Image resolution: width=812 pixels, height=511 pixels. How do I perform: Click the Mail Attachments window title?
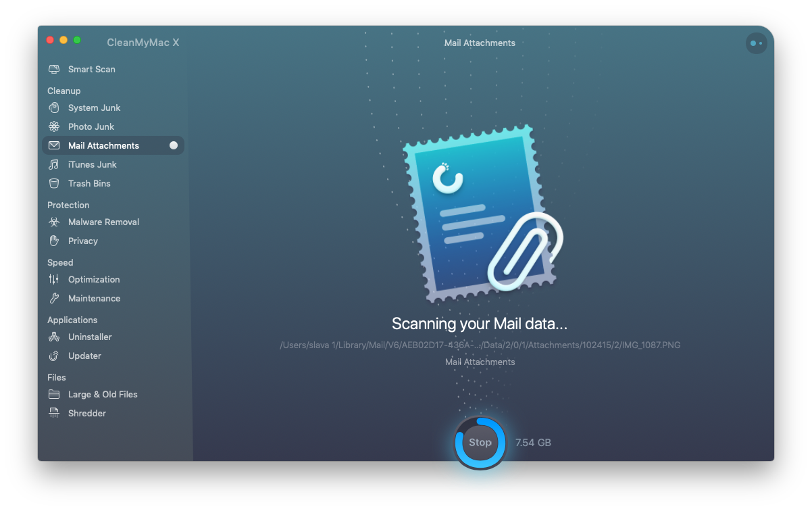480,43
